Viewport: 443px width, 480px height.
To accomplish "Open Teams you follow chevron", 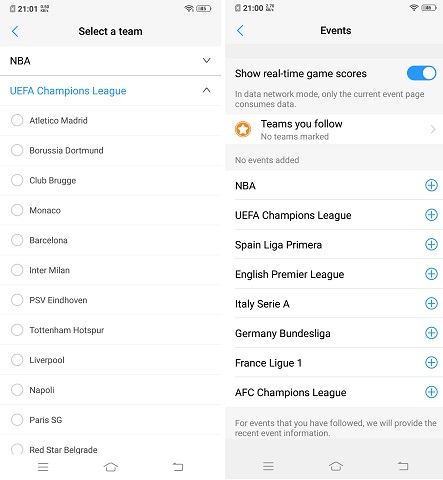I will point(433,129).
